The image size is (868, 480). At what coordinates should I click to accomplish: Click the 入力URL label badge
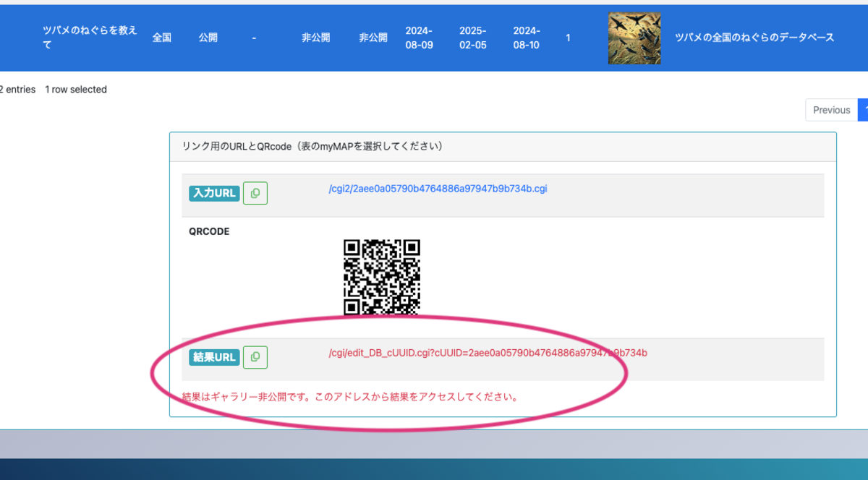214,193
